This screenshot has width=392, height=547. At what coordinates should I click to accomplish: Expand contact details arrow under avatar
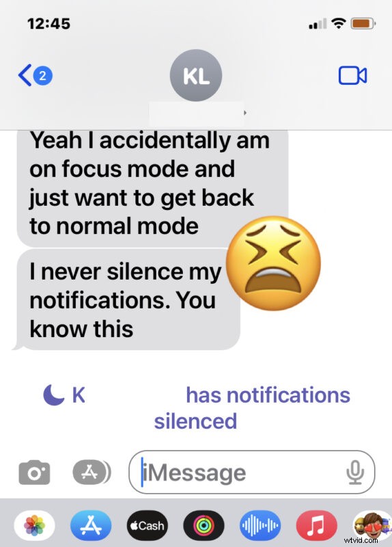click(x=245, y=113)
